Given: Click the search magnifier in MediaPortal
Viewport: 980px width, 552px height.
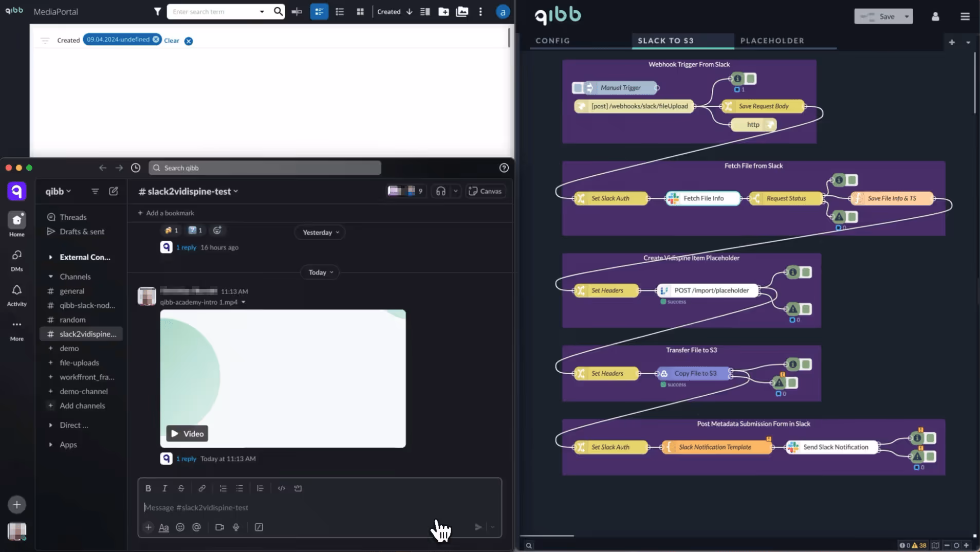Looking at the screenshot, I should 278,11.
